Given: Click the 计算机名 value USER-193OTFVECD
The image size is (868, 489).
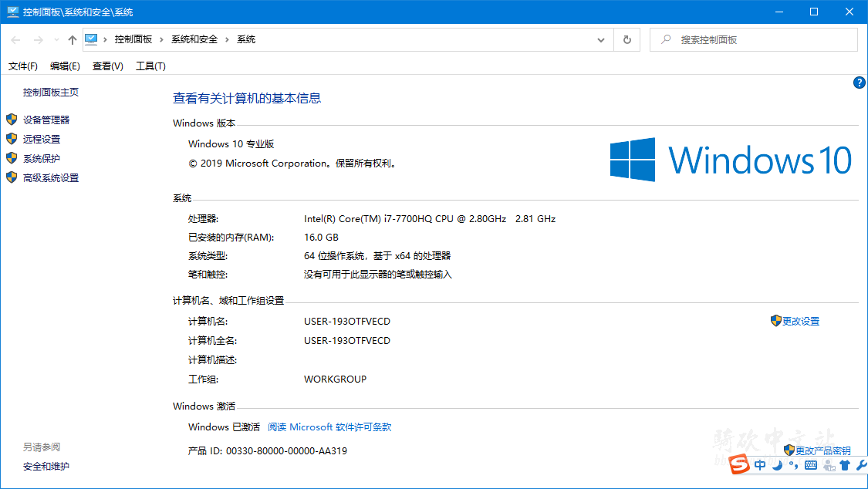Looking at the screenshot, I should point(347,322).
